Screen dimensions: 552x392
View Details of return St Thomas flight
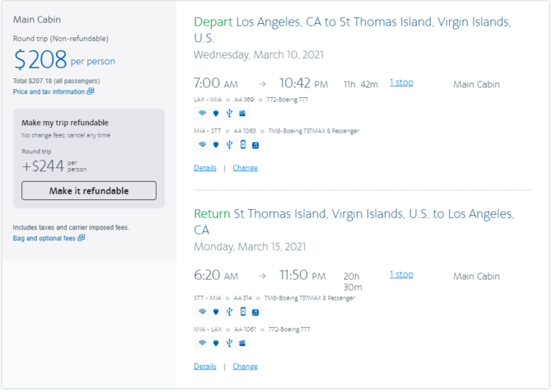[205, 366]
